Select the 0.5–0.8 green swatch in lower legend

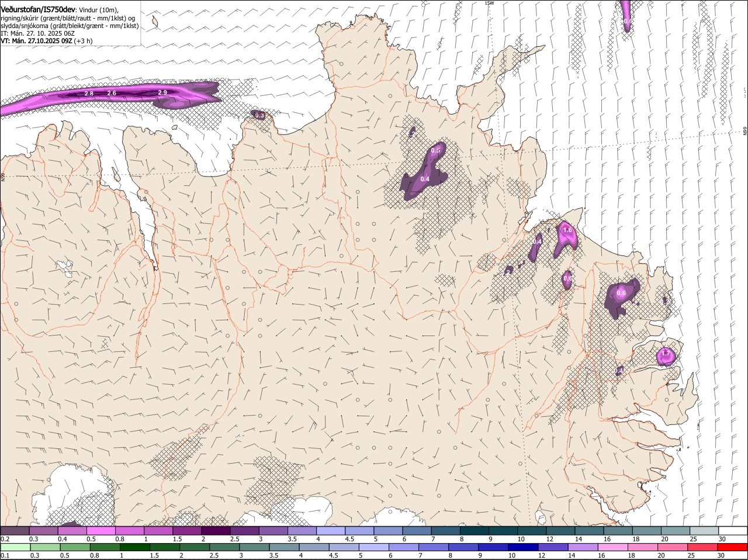tap(76, 547)
